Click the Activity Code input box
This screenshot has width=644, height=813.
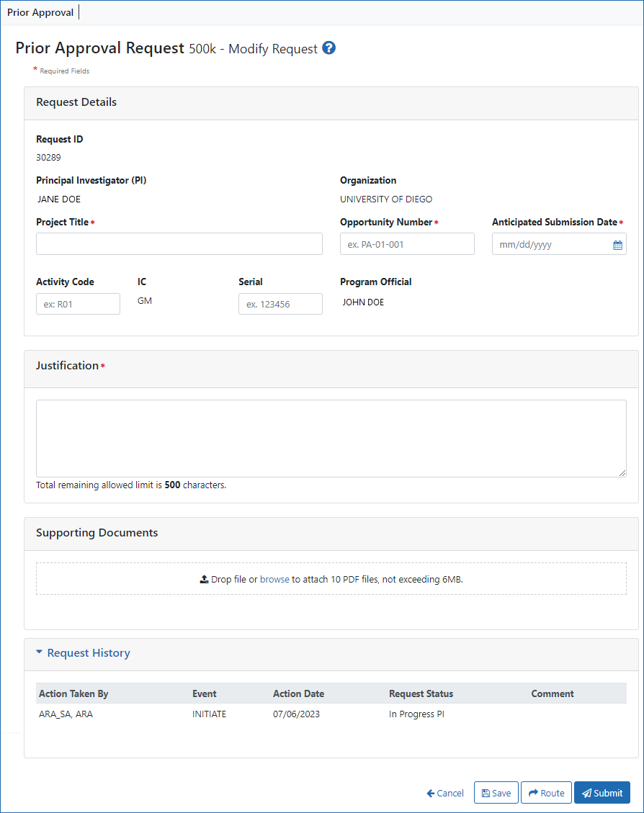79,304
